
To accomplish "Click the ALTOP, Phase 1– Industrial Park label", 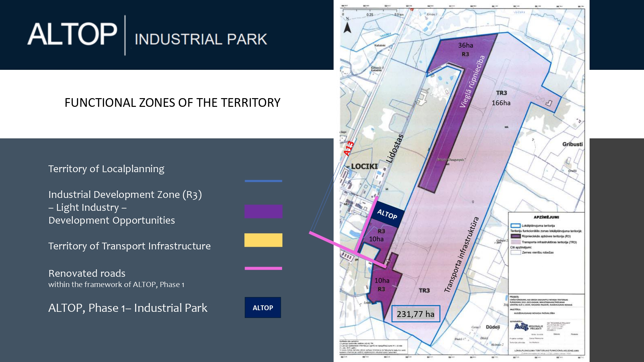I will (128, 308).
